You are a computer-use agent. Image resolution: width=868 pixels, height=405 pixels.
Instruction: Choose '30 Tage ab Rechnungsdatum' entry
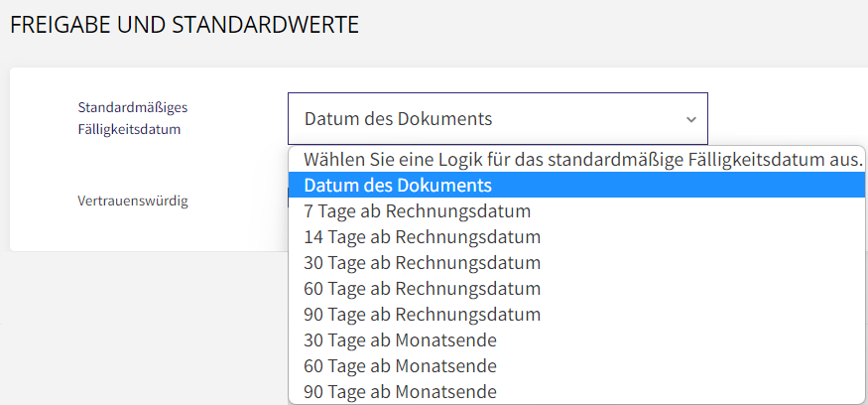[576, 263]
